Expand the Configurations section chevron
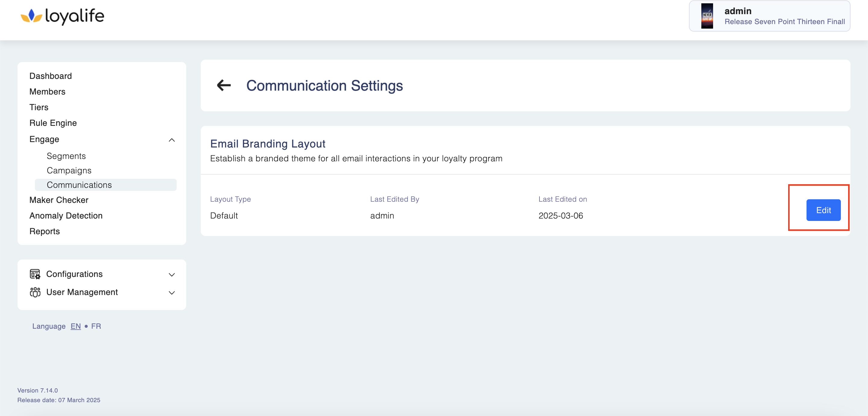Screen dimensions: 868x416 171,275
